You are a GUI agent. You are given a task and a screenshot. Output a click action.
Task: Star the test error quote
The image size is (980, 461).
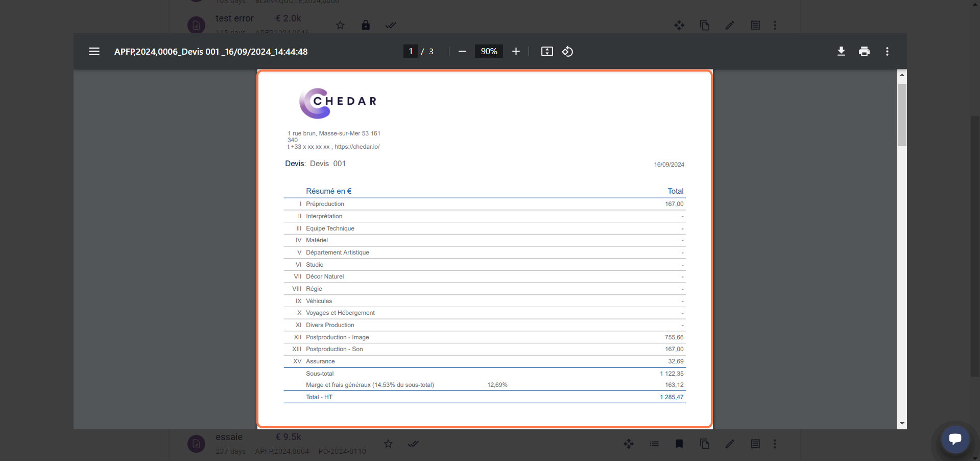[340, 25]
